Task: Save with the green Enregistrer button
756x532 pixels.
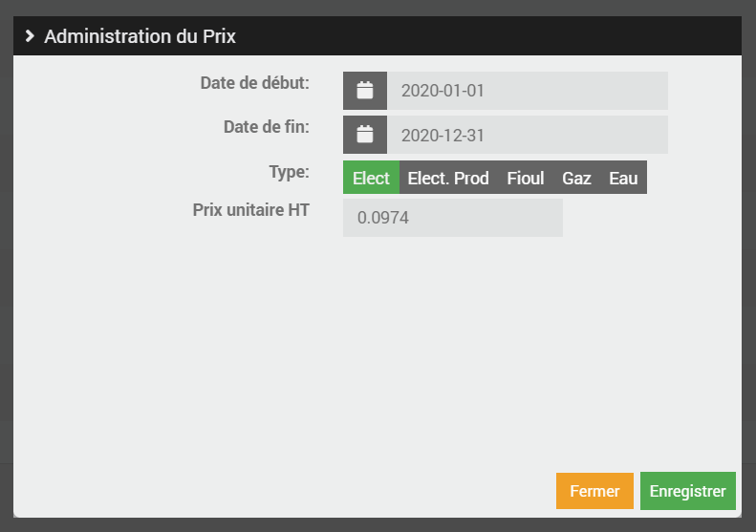Action: point(687,491)
